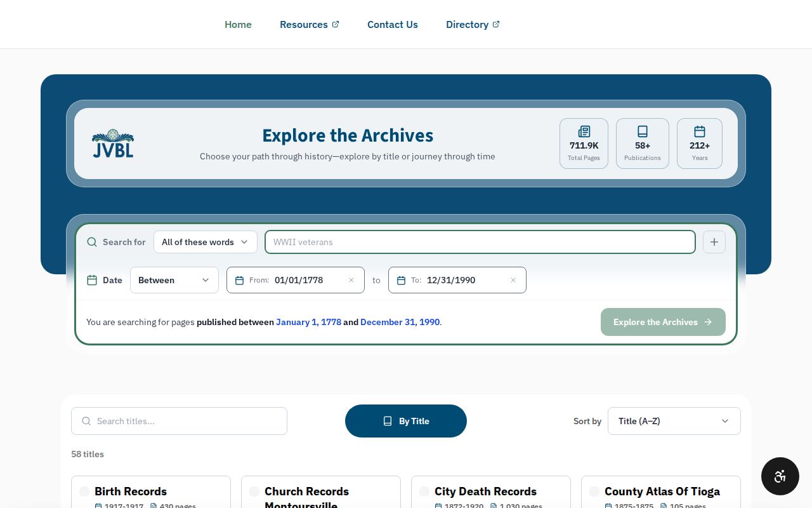Clear the From date 01/01/1778

point(351,280)
